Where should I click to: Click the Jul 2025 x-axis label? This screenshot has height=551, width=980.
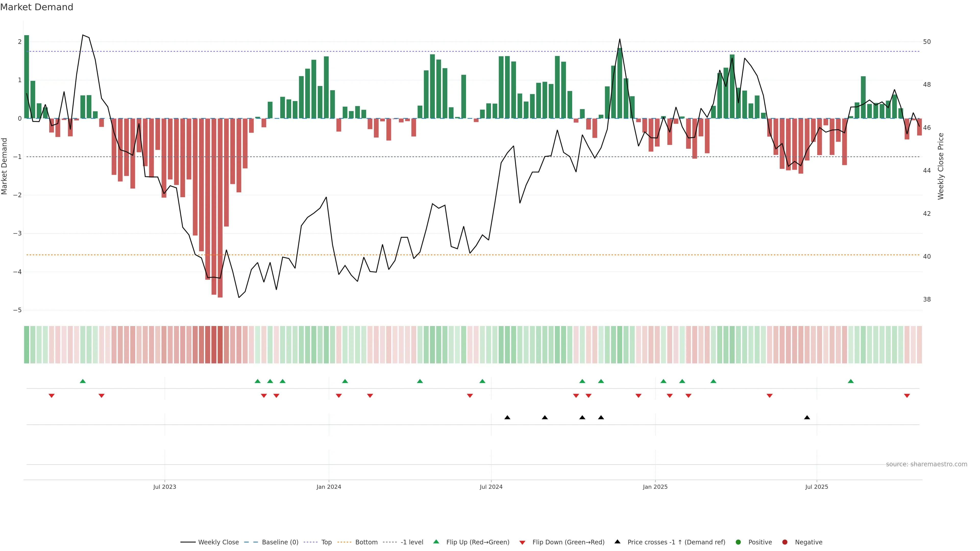pyautogui.click(x=816, y=487)
